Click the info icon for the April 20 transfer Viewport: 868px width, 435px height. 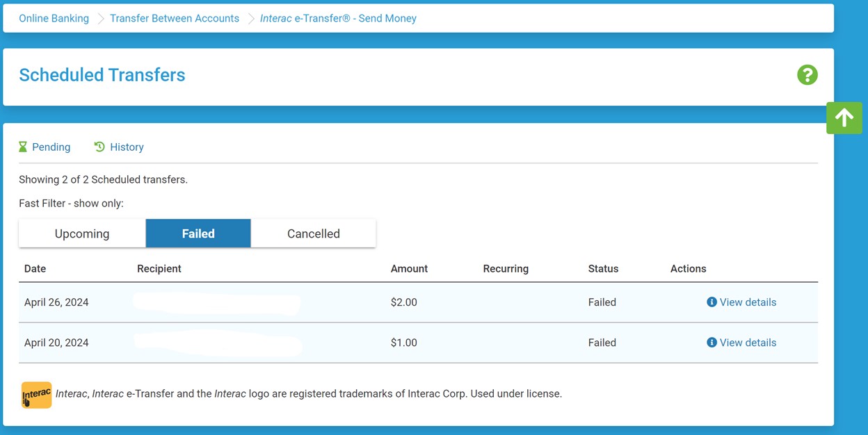[x=711, y=343]
